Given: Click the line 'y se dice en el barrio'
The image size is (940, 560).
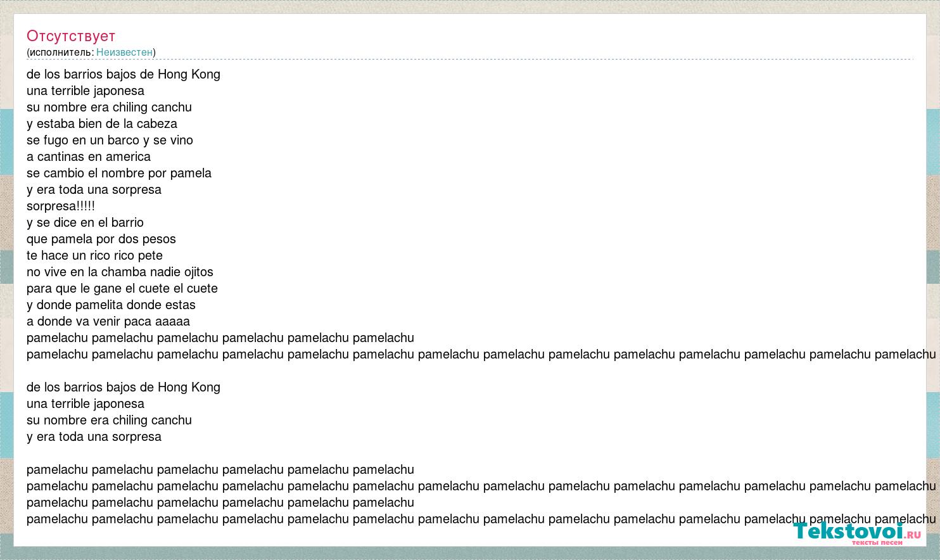Looking at the screenshot, I should coord(85,222).
